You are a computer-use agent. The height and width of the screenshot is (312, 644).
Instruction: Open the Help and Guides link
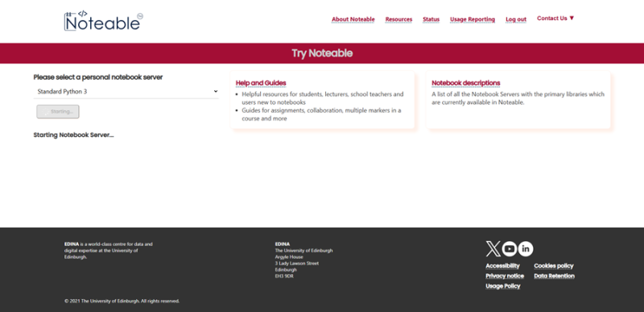point(261,83)
